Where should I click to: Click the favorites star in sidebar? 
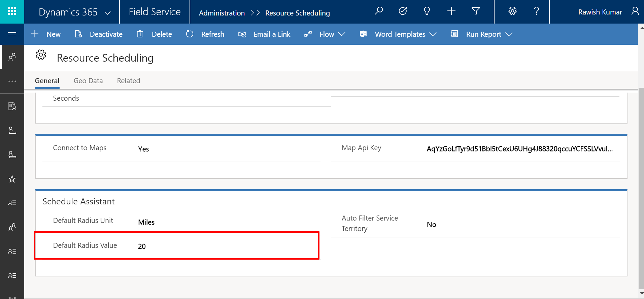pos(12,179)
